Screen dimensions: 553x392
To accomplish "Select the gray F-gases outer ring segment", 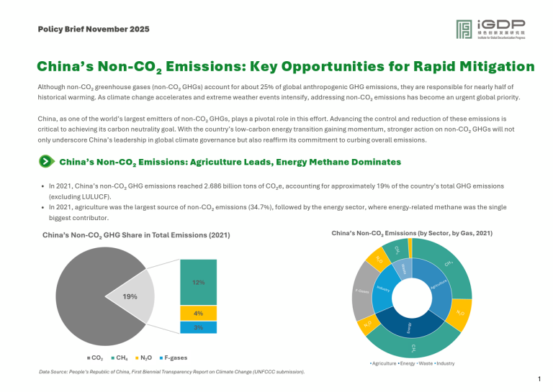I will [x=362, y=291].
